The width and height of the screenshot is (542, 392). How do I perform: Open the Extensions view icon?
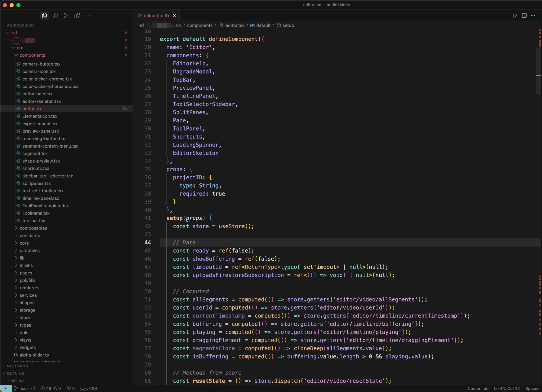[x=77, y=15]
